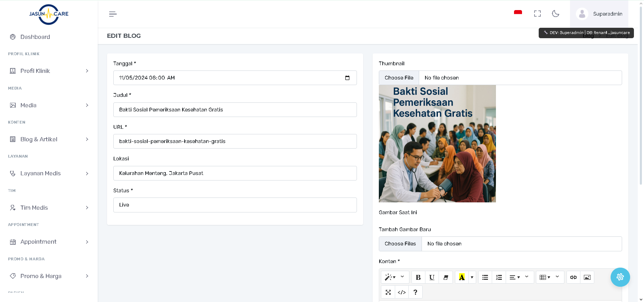This screenshot has height=302, width=644.
Task: Expand the Appointment sidebar menu
Action: click(49, 242)
